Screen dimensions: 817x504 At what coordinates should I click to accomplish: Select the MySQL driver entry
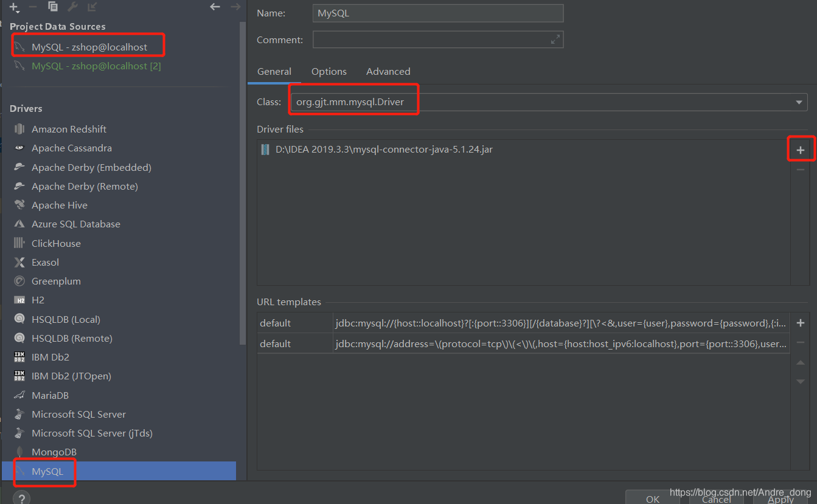pos(119,471)
